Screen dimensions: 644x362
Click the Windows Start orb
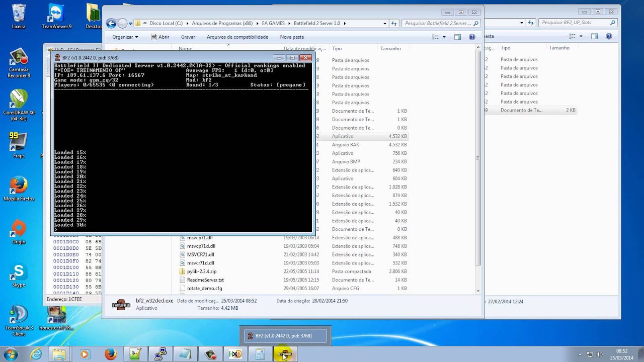(10, 354)
